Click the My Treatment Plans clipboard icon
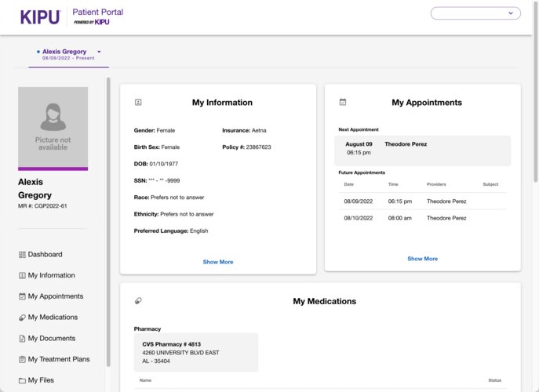The image size is (539, 392). coord(22,360)
